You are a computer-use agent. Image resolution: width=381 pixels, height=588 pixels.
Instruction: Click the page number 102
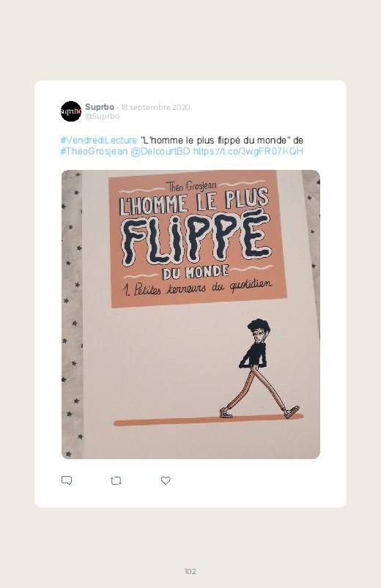pos(190,571)
